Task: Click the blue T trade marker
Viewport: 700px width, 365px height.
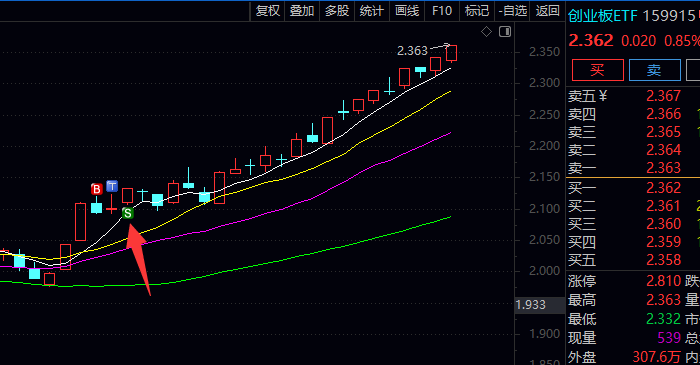Action: coord(112,186)
